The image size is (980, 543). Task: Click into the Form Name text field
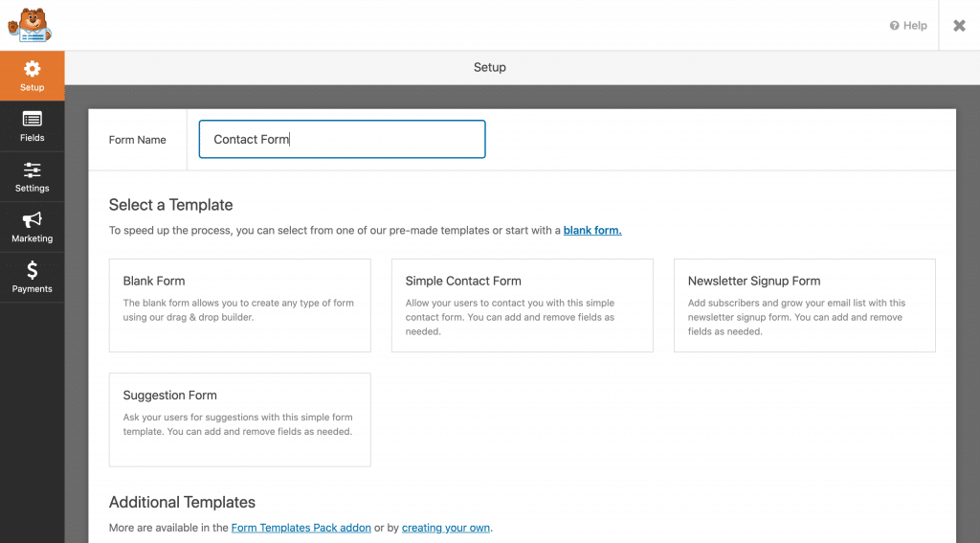coord(342,139)
